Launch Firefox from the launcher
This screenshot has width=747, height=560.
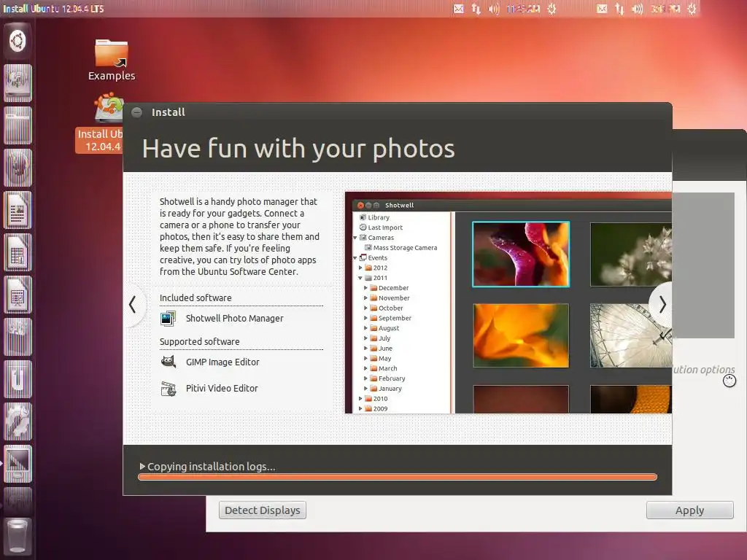tap(18, 168)
